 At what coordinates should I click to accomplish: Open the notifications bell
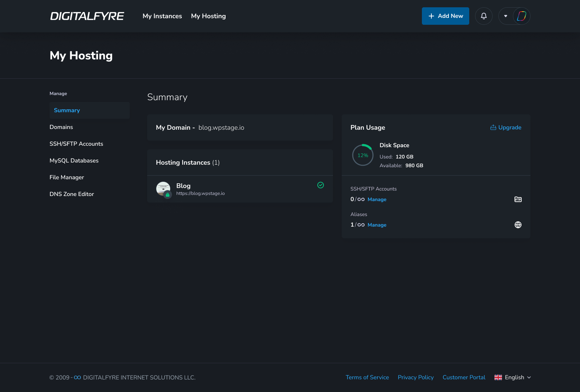[484, 16]
